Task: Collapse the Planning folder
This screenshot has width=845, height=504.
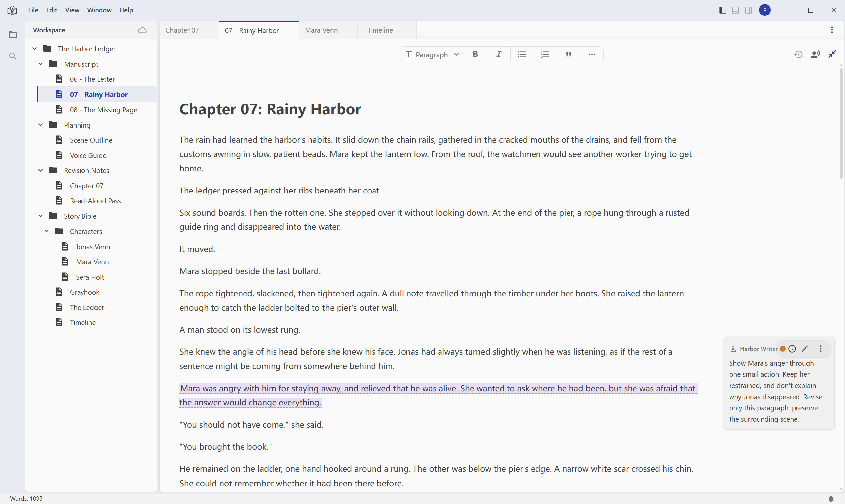Action: click(x=41, y=125)
